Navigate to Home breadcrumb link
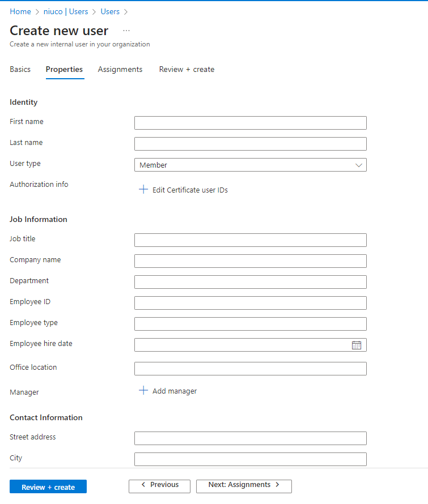Image resolution: width=428 pixels, height=504 pixels. [x=20, y=11]
